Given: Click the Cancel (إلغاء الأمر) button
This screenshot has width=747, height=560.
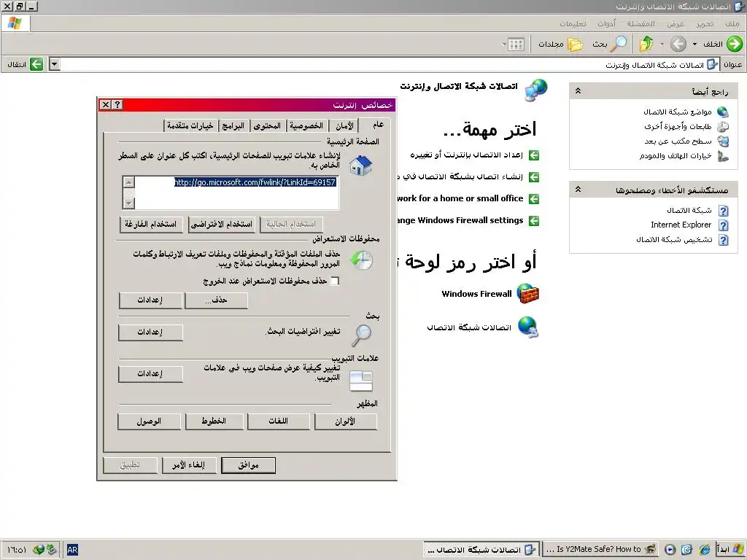Looking at the screenshot, I should [x=189, y=465].
